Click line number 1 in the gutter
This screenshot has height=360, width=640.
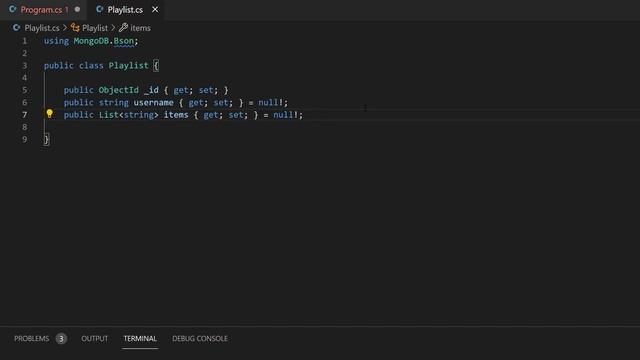pos(24,41)
